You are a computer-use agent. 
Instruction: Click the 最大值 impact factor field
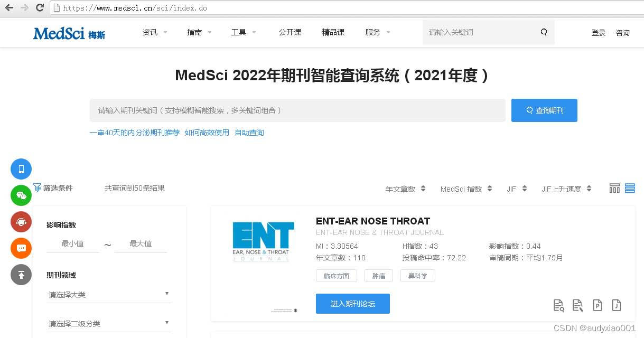[141, 244]
